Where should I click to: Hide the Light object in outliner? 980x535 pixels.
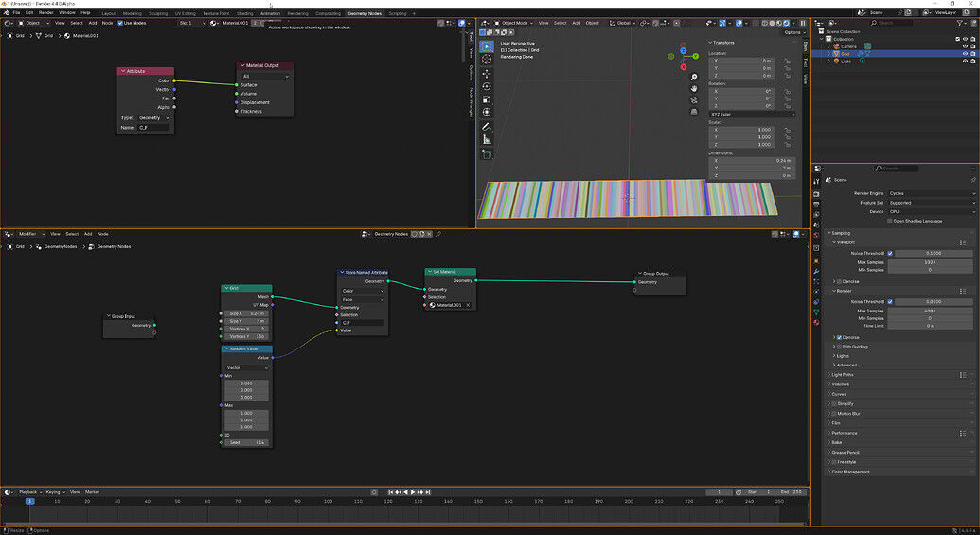(965, 62)
